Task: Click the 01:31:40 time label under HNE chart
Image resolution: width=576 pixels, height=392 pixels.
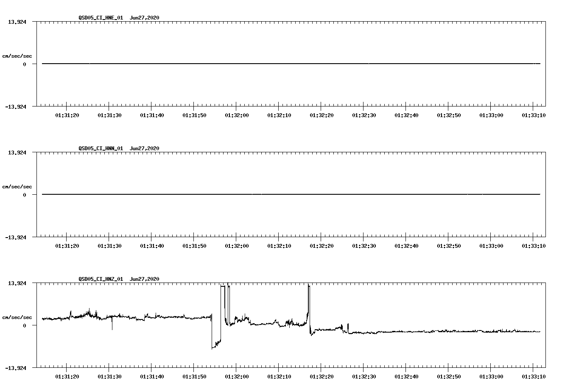Action: (152, 115)
